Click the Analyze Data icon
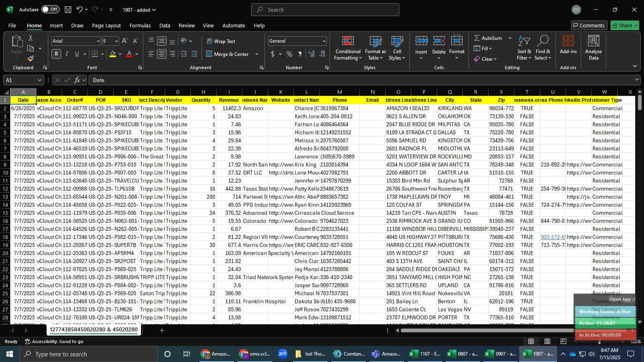 click(x=593, y=48)
